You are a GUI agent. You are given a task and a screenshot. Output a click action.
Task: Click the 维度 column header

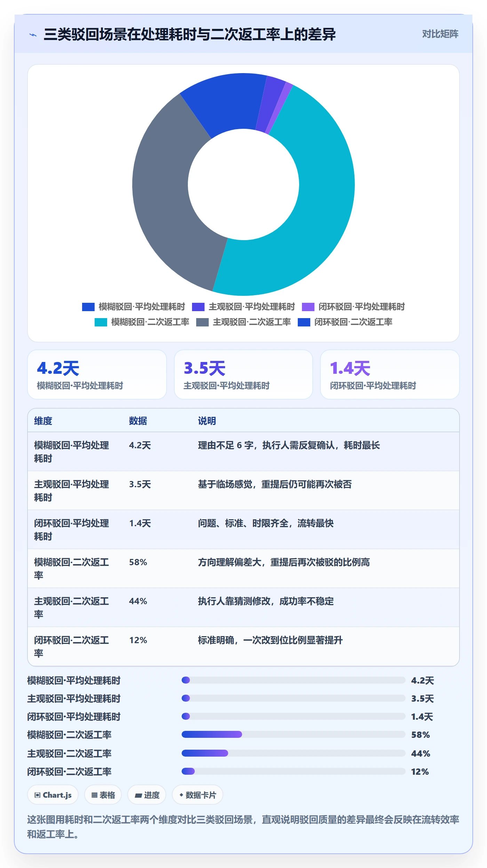click(43, 421)
